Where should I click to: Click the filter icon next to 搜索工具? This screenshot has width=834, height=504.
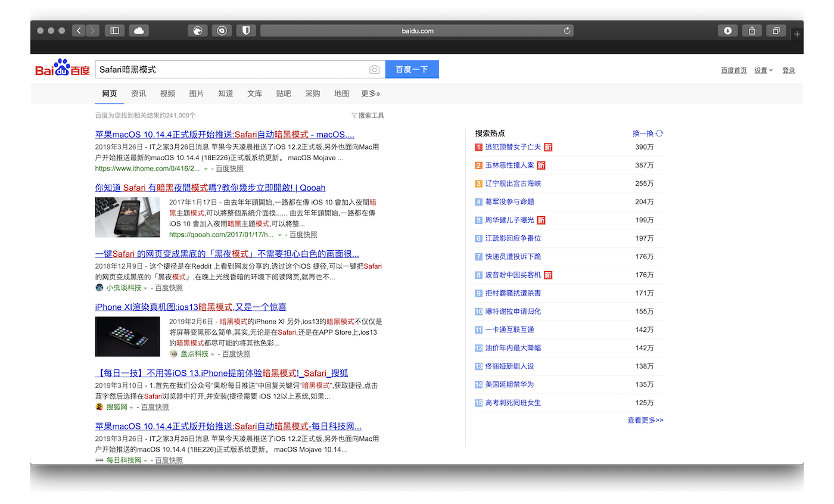coord(354,116)
